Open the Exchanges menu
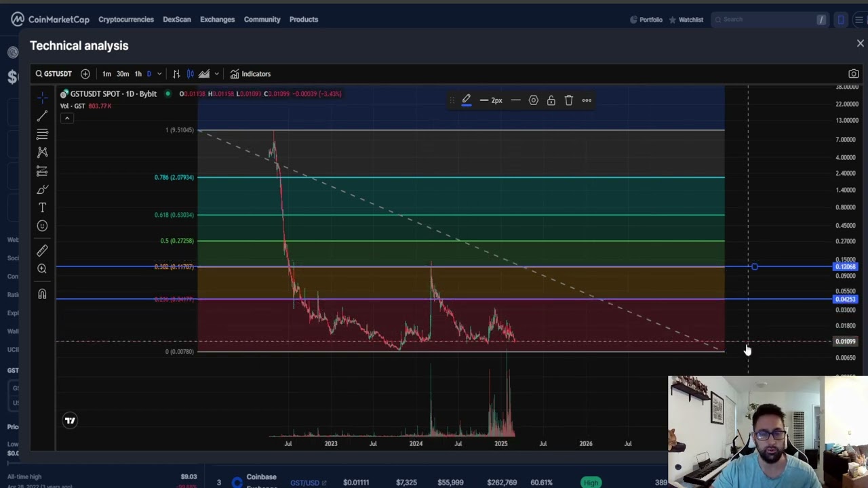 click(218, 19)
